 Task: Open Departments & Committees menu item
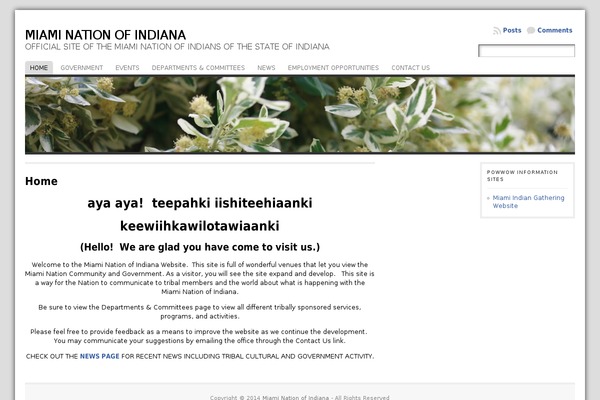[x=198, y=68]
